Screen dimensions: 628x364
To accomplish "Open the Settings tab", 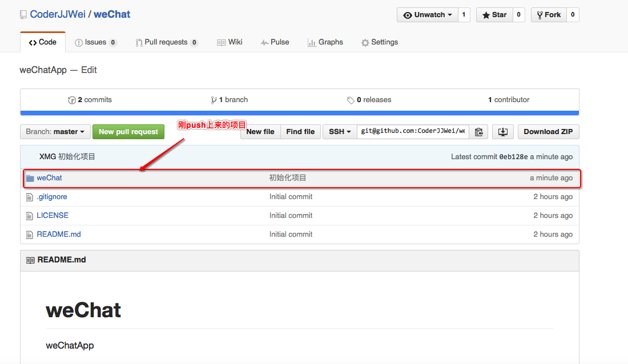I will point(380,42).
